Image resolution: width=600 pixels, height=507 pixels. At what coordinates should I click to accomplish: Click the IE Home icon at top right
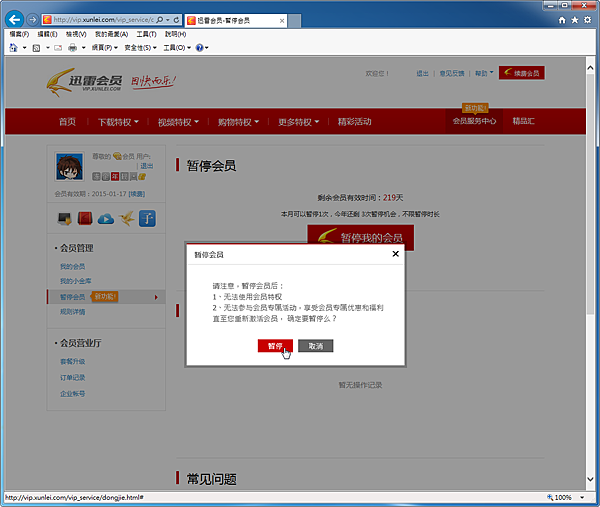click(x=562, y=20)
